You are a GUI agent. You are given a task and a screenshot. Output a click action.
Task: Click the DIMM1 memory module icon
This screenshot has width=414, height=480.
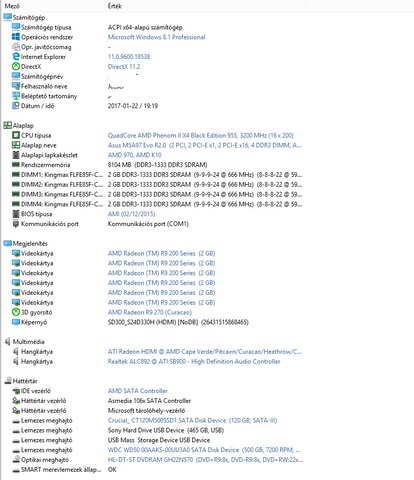click(x=16, y=175)
